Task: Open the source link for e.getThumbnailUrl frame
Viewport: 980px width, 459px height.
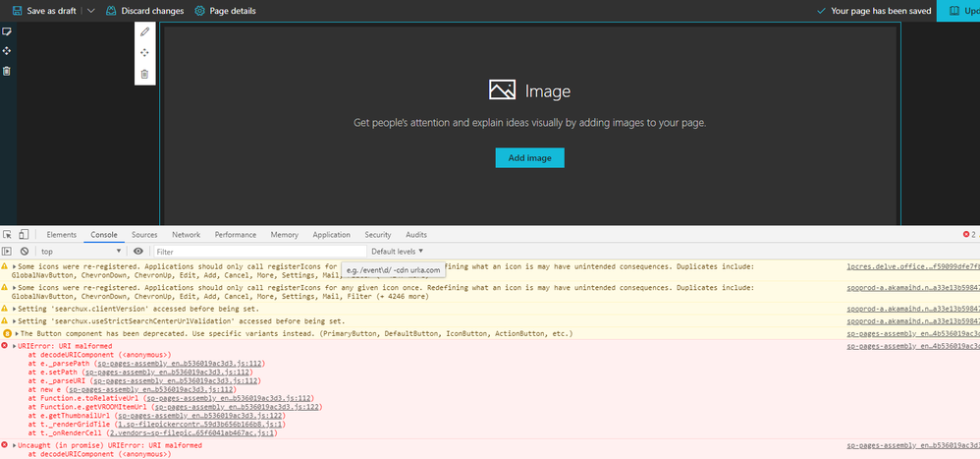Action: (201, 415)
